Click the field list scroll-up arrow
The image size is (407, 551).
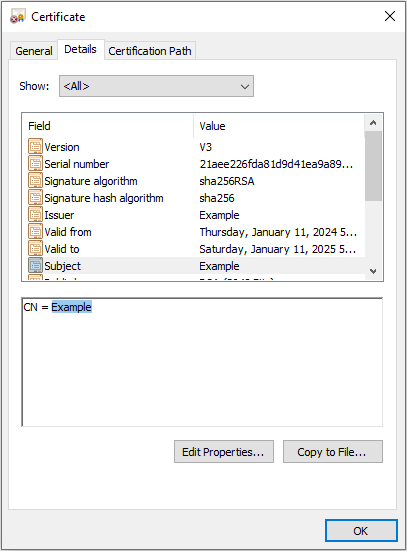[x=373, y=123]
